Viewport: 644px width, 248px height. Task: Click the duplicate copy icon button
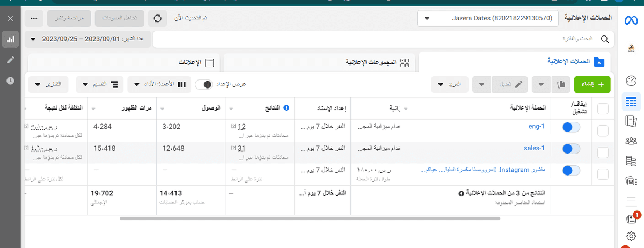561,84
